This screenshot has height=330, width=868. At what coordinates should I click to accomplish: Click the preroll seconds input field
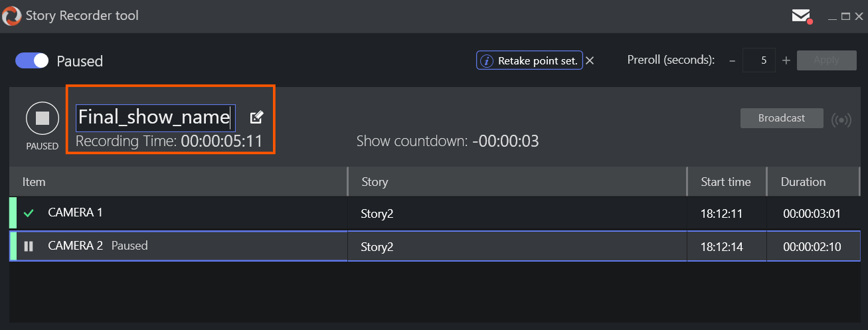tap(759, 60)
